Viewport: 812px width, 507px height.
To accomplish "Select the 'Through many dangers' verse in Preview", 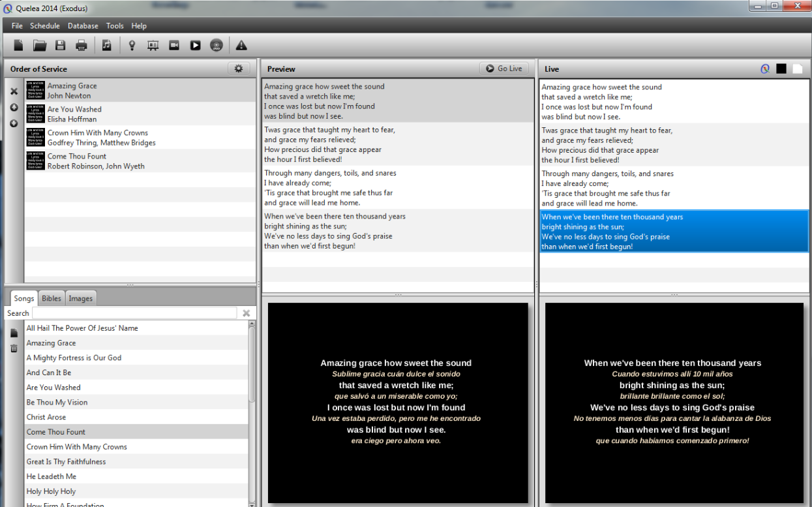I will (398, 188).
